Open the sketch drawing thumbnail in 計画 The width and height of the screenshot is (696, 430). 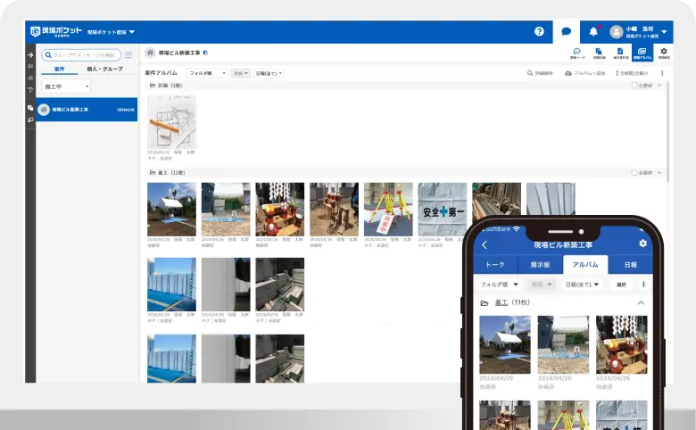172,122
